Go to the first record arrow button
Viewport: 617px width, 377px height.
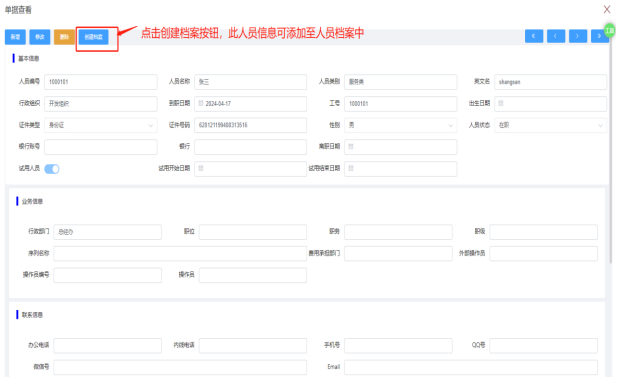pos(534,36)
